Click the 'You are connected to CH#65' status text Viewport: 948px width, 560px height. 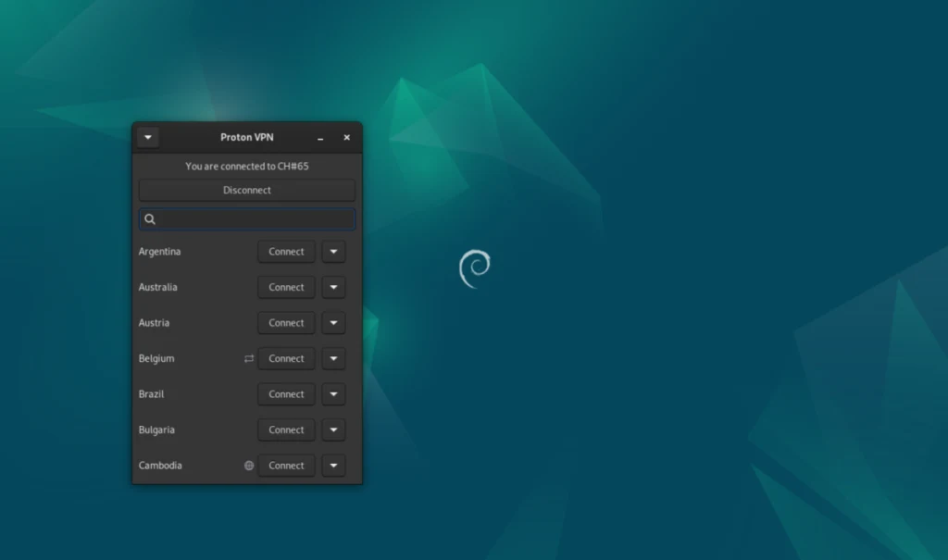tap(246, 166)
